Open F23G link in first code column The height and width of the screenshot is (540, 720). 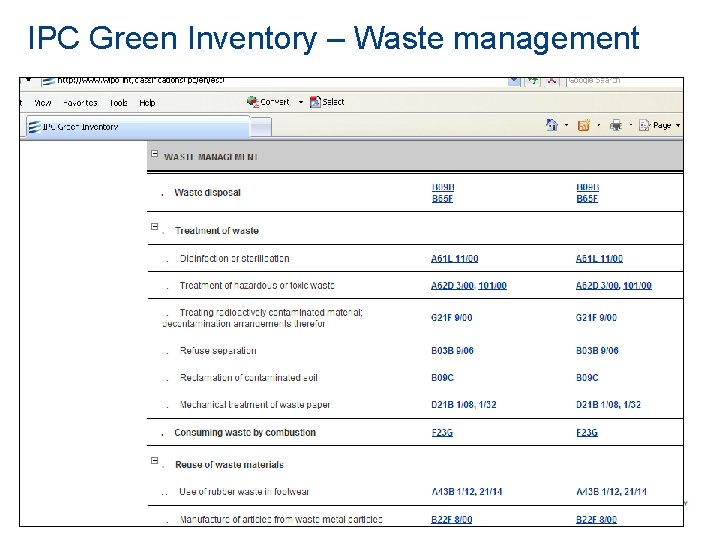pyautogui.click(x=442, y=433)
